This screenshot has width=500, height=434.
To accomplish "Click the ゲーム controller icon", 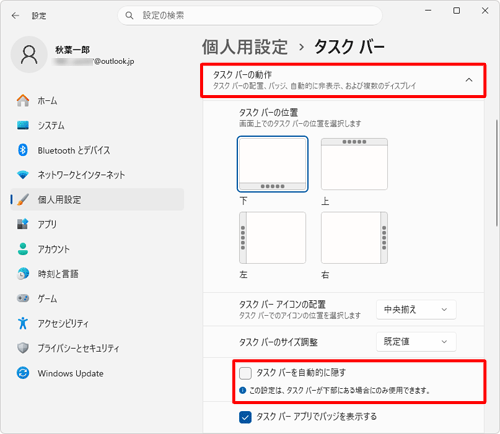I will click(23, 298).
